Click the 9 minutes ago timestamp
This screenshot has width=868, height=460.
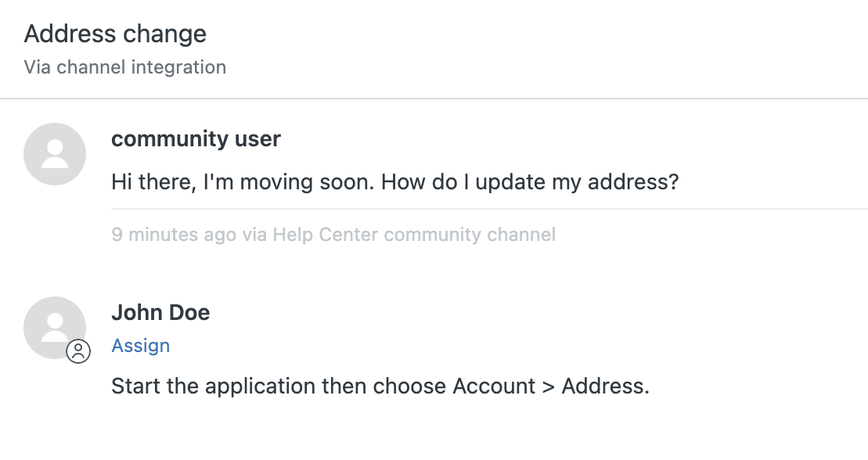point(174,234)
